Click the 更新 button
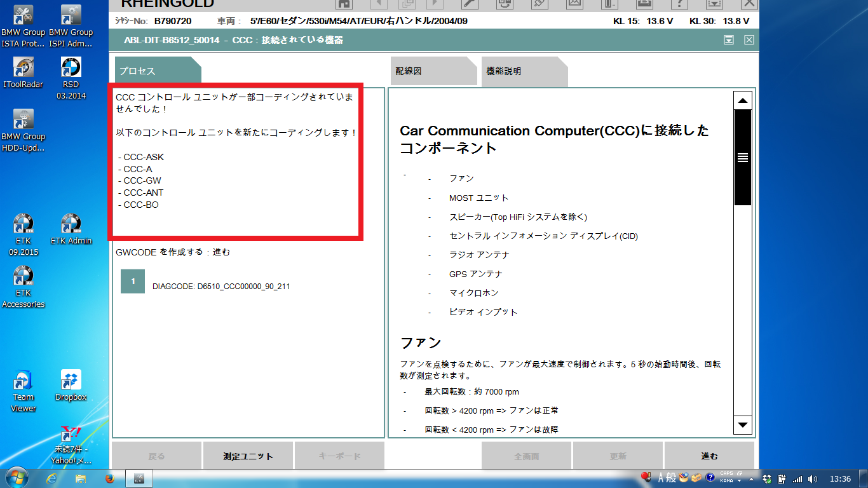The width and height of the screenshot is (868, 488). pyautogui.click(x=618, y=456)
